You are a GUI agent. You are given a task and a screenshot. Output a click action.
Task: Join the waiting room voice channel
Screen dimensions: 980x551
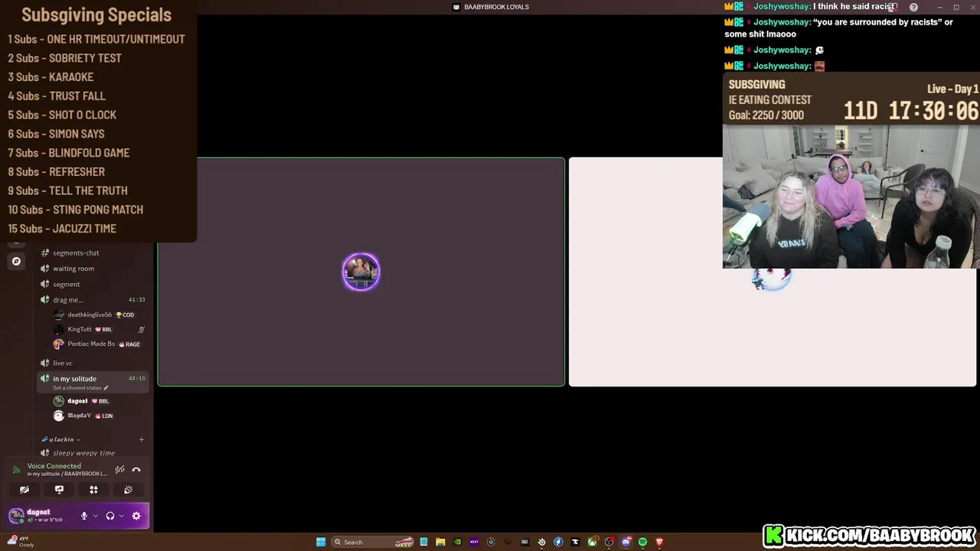pos(73,269)
